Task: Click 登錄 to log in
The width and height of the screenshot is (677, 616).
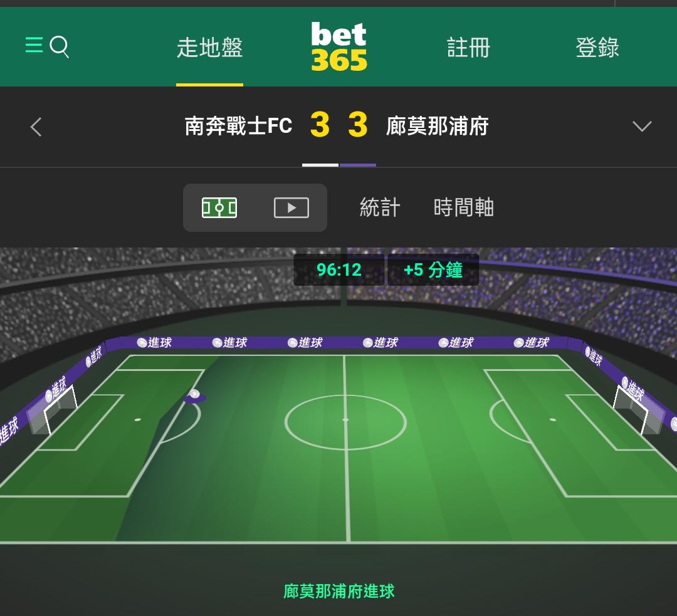Action: click(597, 48)
